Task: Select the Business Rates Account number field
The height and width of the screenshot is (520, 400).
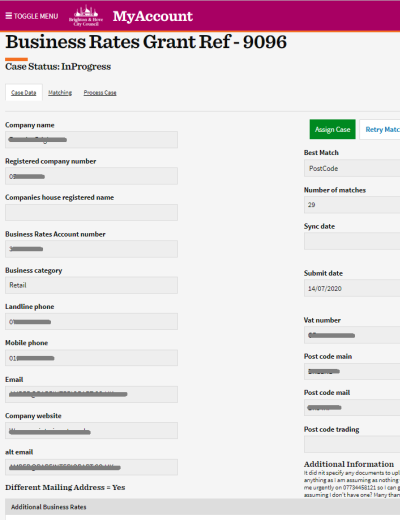Action: 91,249
